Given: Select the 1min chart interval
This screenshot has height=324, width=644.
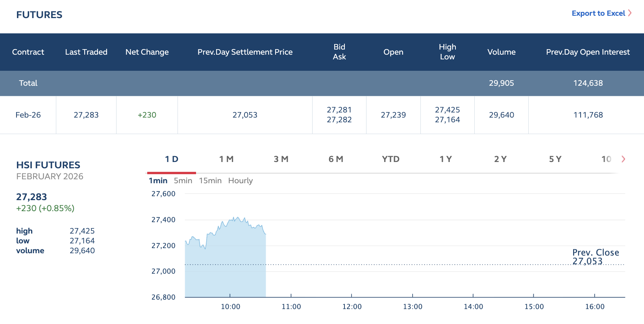Looking at the screenshot, I should tap(158, 180).
